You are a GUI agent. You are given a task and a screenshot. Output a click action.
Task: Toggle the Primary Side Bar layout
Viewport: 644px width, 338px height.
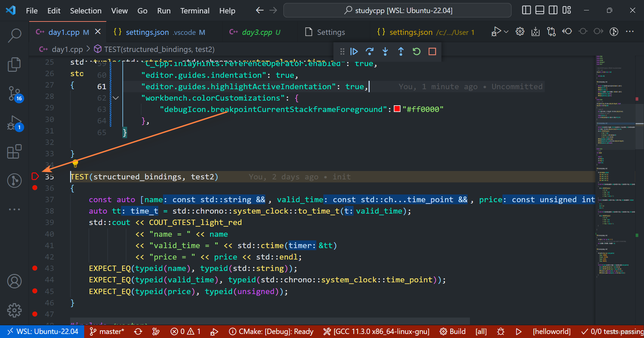(526, 10)
